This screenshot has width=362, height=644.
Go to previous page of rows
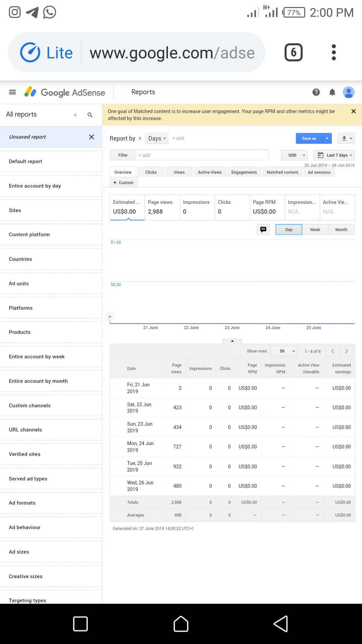(333, 351)
